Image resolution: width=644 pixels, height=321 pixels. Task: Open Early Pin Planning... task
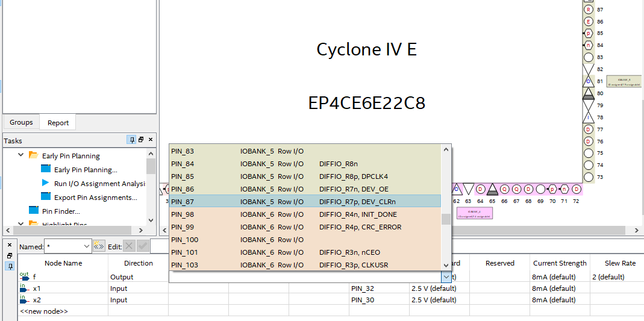86,169
